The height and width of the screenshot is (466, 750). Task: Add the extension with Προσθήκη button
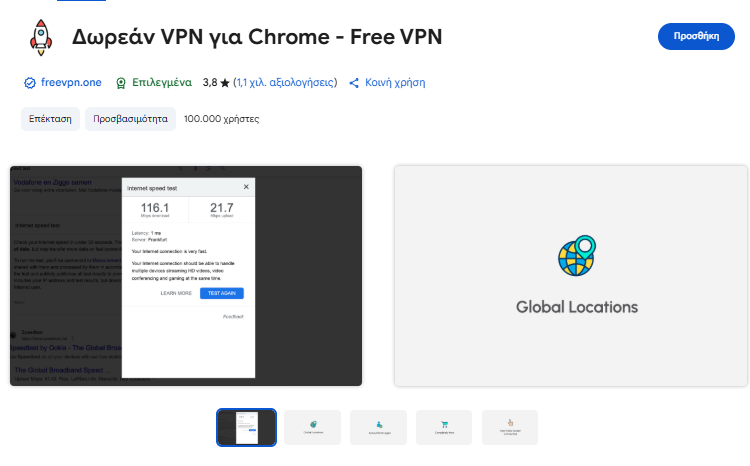point(696,36)
